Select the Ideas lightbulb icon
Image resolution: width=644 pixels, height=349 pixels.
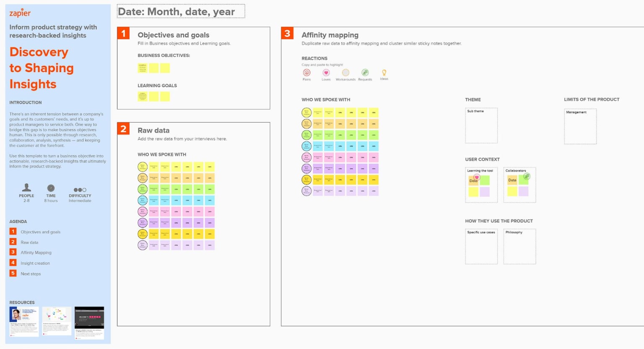click(384, 73)
